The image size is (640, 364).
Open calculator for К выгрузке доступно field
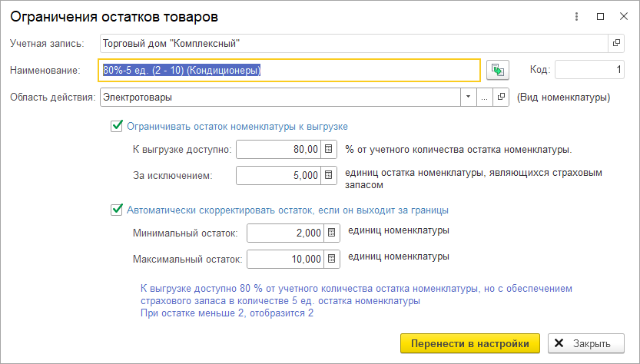point(329,149)
